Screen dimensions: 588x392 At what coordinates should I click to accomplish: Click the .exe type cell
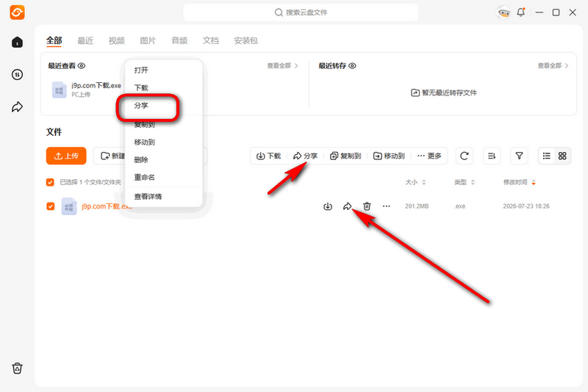tap(460, 206)
